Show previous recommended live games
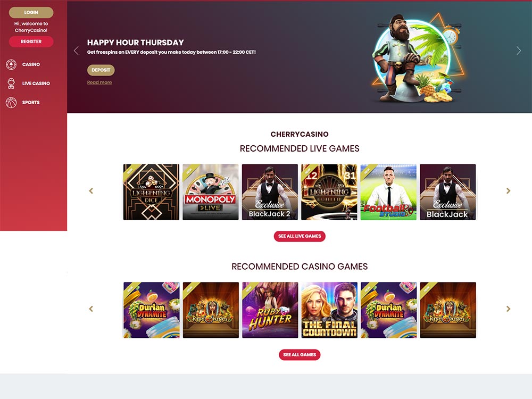This screenshot has height=399, width=532. click(91, 191)
